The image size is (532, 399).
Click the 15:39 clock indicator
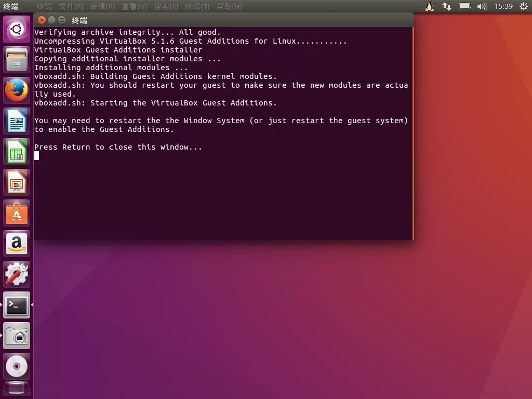click(503, 6)
